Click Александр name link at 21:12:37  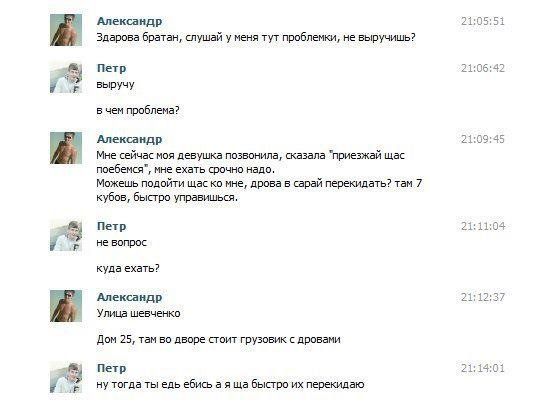(129, 297)
